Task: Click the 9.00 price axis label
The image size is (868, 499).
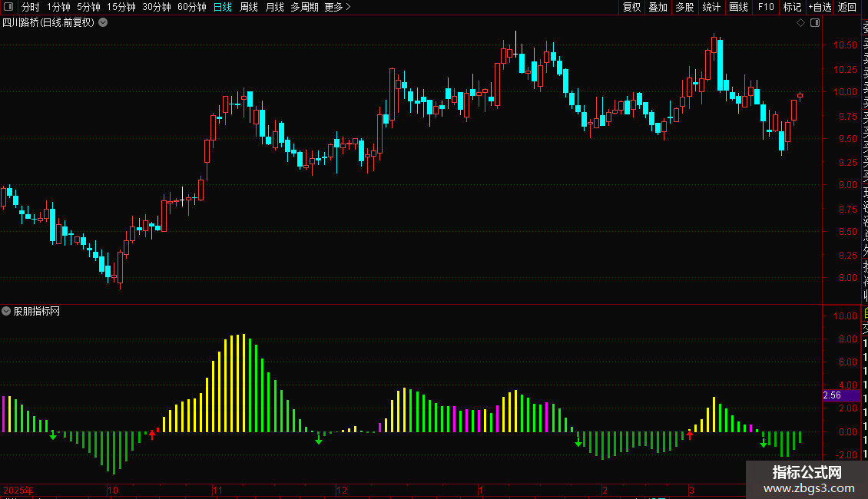Action: coord(847,185)
